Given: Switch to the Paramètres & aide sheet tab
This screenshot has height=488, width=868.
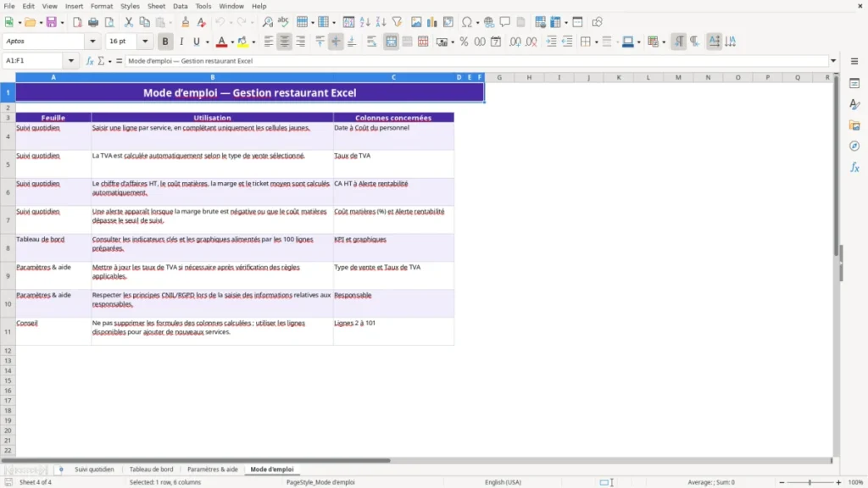Looking at the screenshot, I should click(213, 469).
